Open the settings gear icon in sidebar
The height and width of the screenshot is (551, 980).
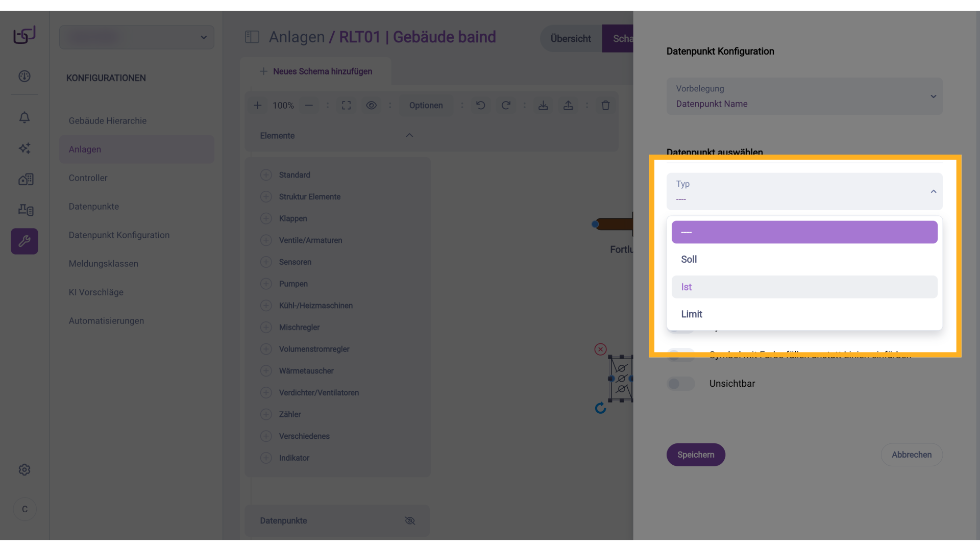click(24, 470)
